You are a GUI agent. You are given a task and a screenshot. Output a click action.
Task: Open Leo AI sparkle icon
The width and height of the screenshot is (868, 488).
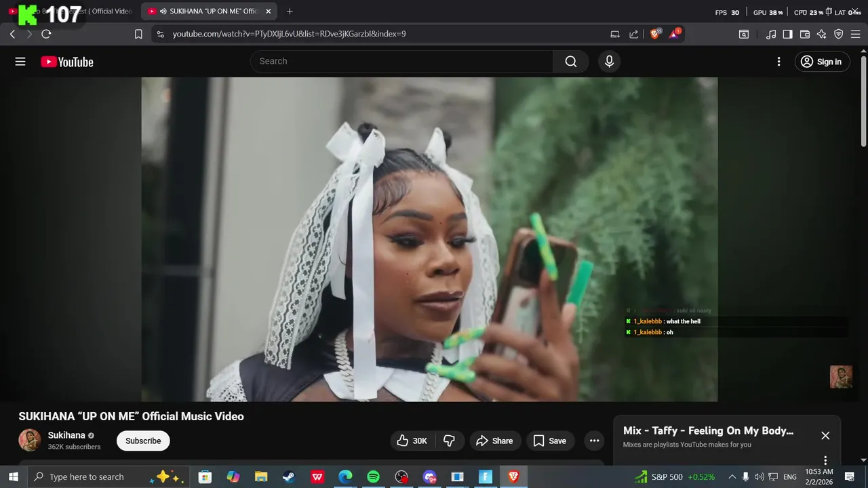pos(822,34)
